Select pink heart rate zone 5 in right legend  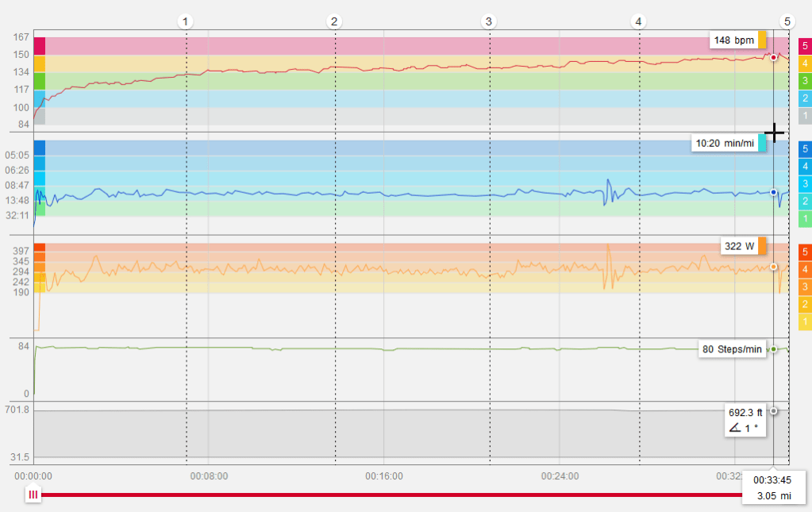point(805,46)
